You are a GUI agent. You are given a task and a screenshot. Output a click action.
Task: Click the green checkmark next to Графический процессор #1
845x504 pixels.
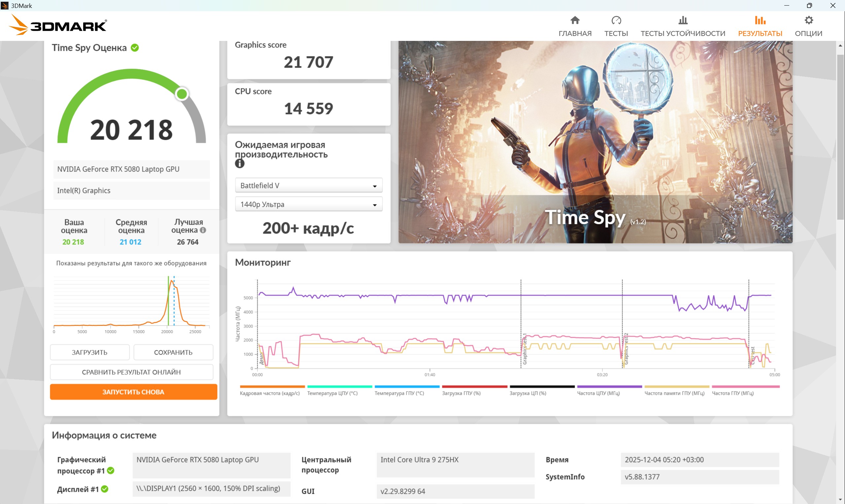point(111,471)
